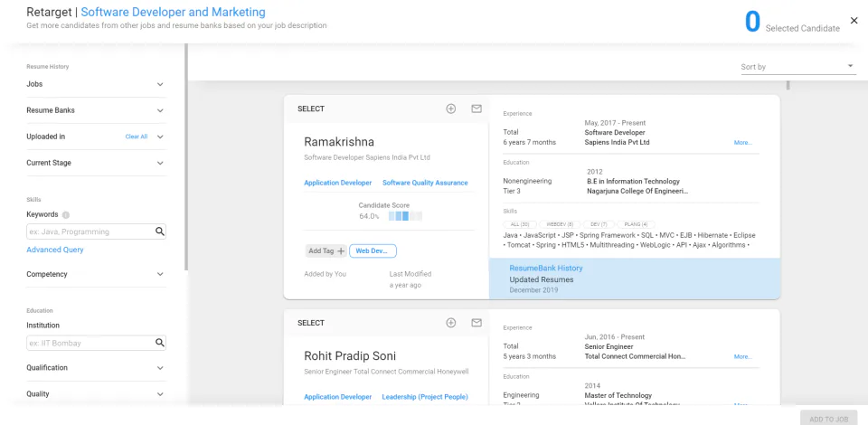Click the candidate score bar for Ramakrishna
Screen dimensions: 868x425
pyautogui.click(x=405, y=216)
